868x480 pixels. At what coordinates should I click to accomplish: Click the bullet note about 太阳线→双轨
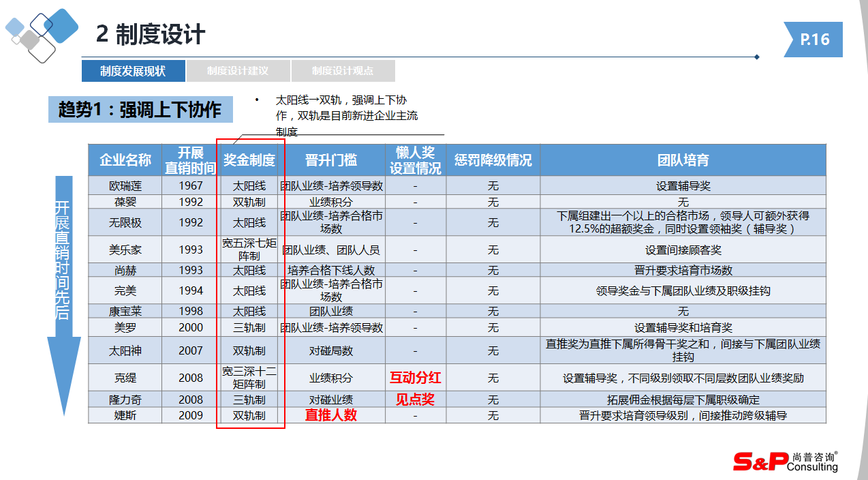tap(346, 116)
